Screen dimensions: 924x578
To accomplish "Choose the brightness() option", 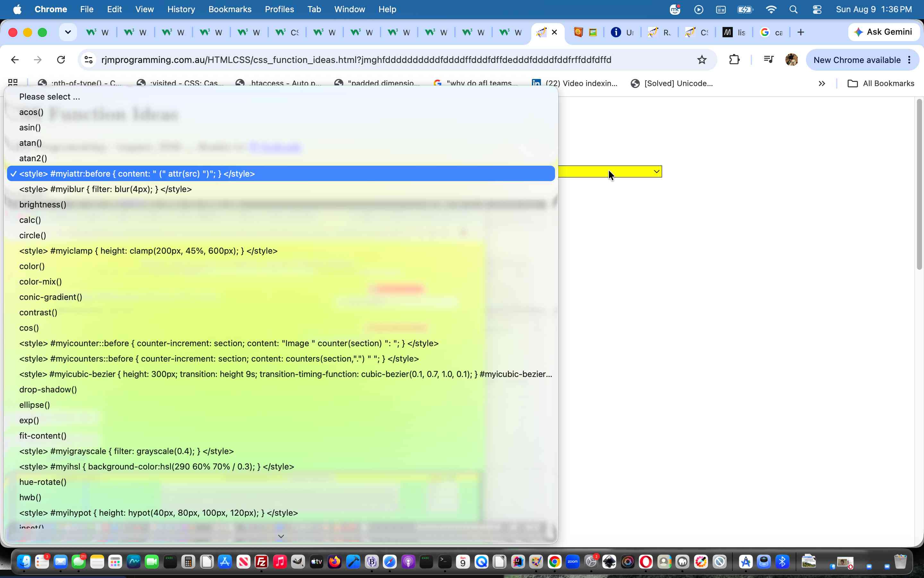I will click(x=281, y=205).
